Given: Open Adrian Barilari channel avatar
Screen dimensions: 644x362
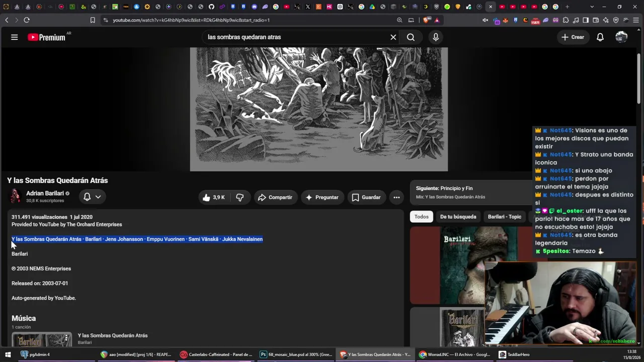Looking at the screenshot, I should 16,196.
